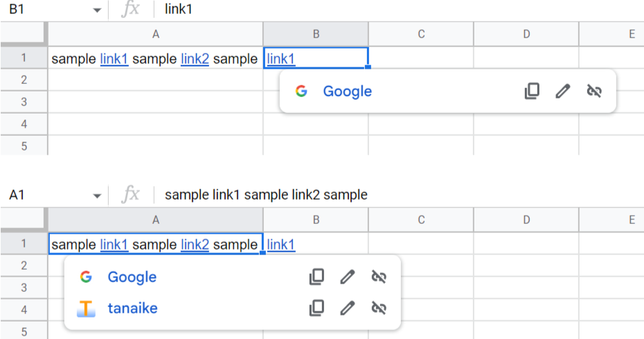Viewport: 644px width, 339px height.
Task: Open the Google link in lower popup
Action: (x=132, y=277)
